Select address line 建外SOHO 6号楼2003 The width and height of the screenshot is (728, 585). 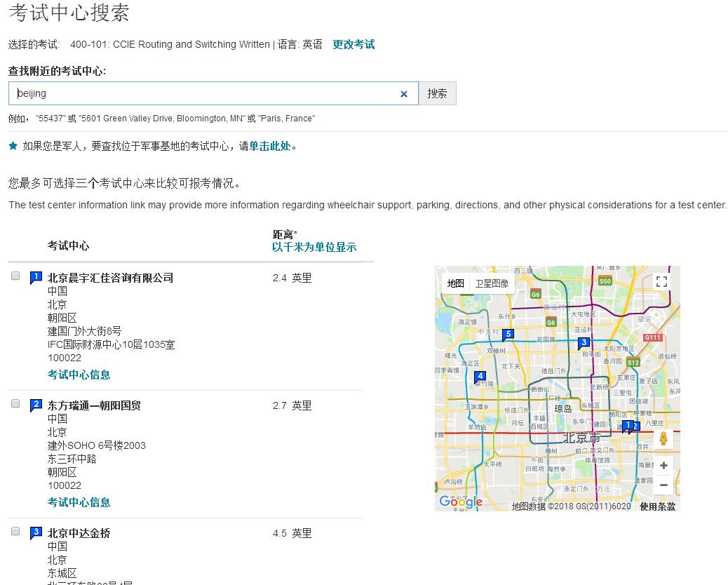97,445
